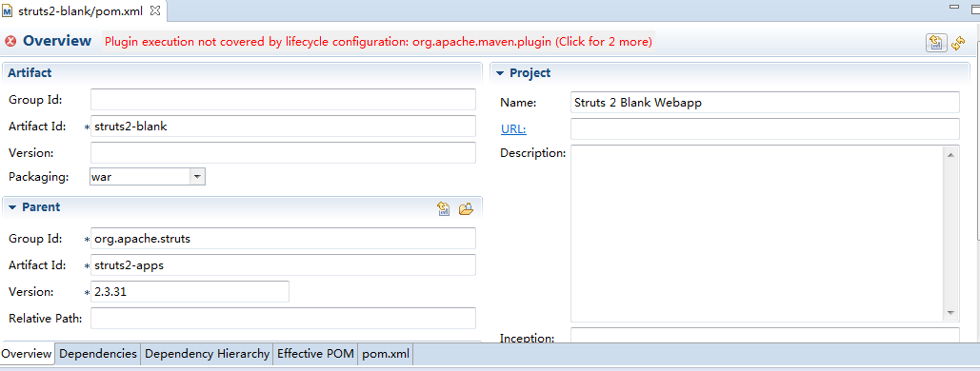The height and width of the screenshot is (371, 980).
Task: Click the Artifact Group Id field
Action: pos(283,99)
